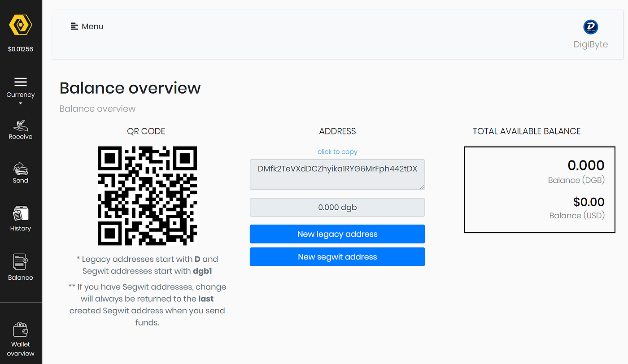Open the History icon
Viewport: 628px width, 364px height.
21,214
